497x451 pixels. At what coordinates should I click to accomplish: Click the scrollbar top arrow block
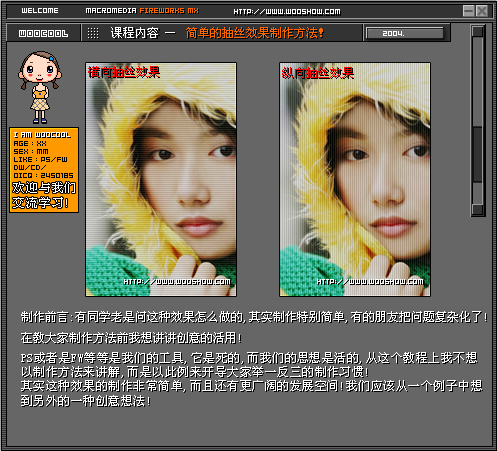tap(478, 32)
